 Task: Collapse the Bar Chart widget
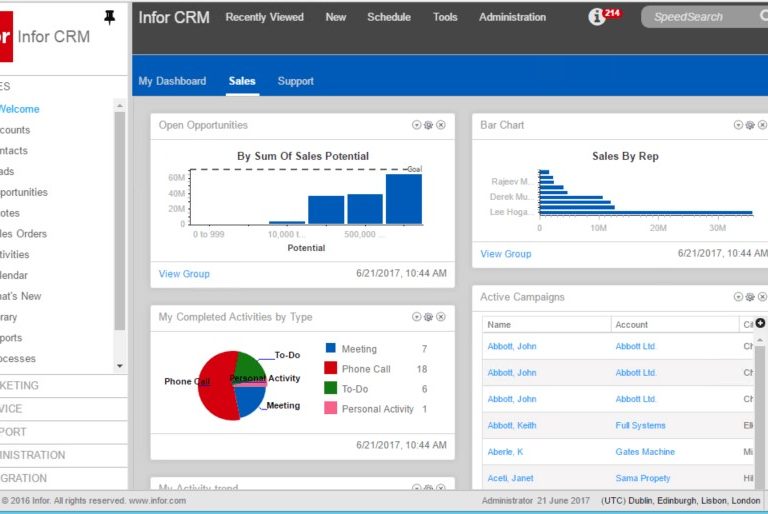point(738,125)
